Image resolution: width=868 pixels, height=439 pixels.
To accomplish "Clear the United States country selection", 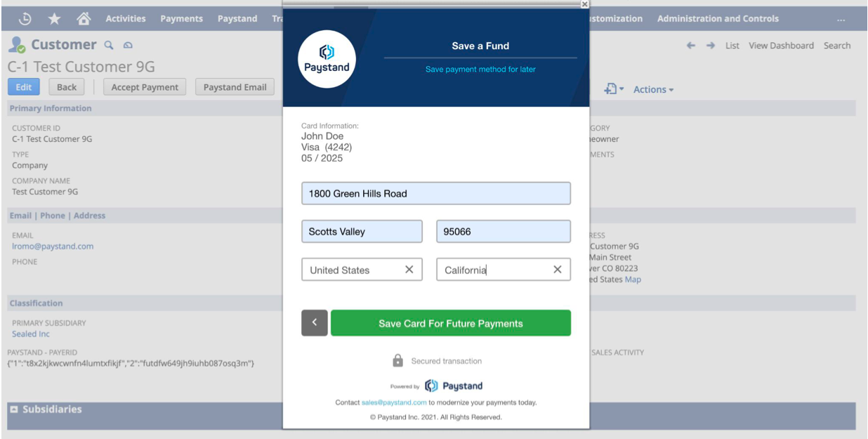I will (x=409, y=270).
